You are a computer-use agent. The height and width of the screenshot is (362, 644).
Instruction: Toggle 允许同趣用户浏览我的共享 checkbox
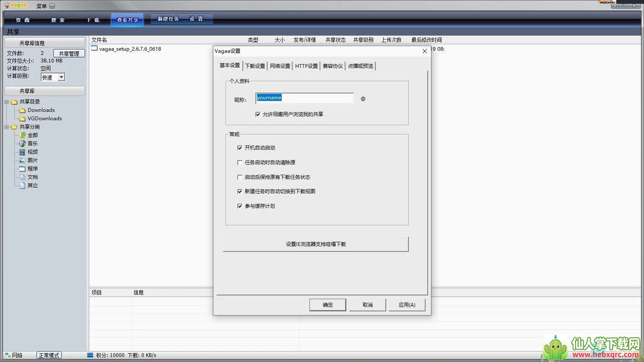pyautogui.click(x=258, y=114)
